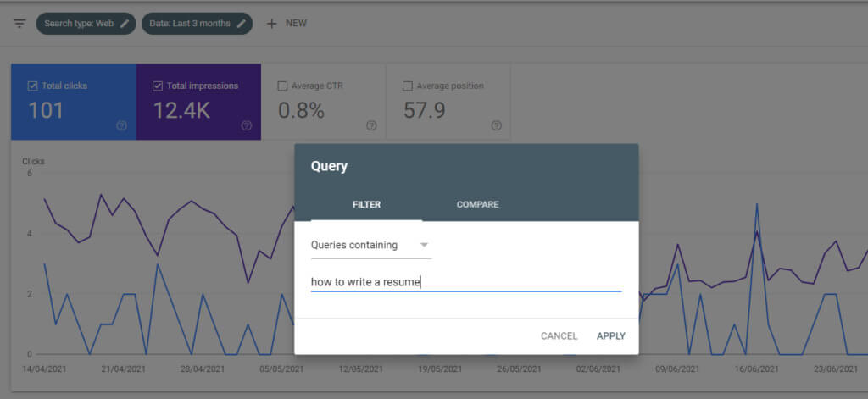Open help icon on Average position card
This screenshot has width=868, height=399.
tap(497, 126)
